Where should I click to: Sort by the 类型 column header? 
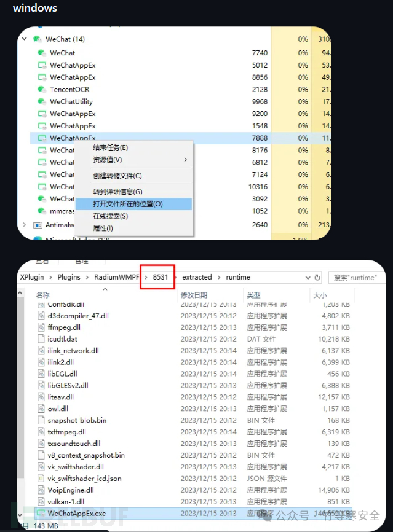[x=254, y=295]
